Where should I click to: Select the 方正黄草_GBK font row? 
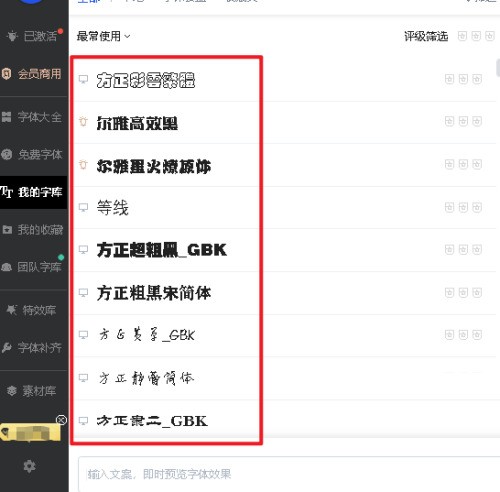(x=284, y=335)
